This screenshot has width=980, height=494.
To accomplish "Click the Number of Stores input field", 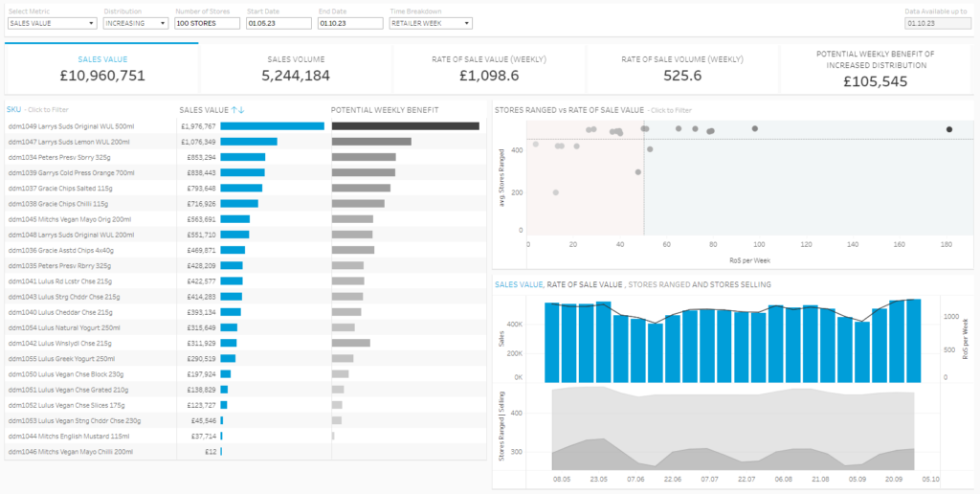I will (x=208, y=23).
